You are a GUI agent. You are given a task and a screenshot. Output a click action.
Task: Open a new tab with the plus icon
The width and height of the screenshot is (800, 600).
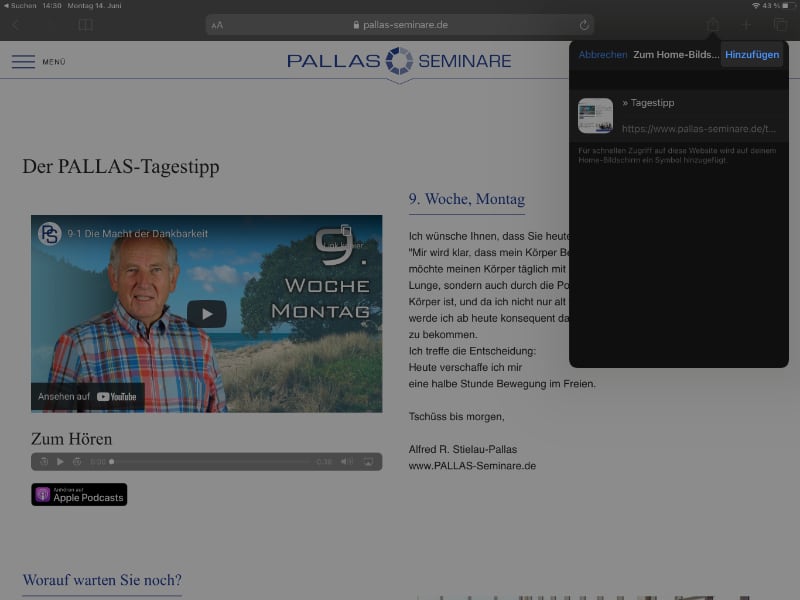point(746,24)
